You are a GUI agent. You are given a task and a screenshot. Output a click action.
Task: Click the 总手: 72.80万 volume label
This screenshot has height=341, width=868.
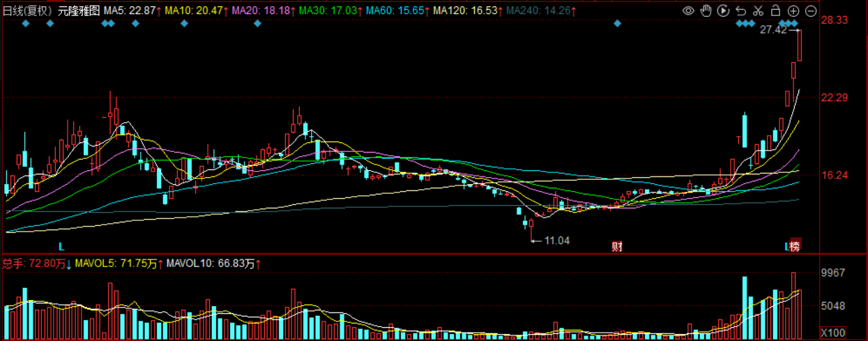(38, 264)
